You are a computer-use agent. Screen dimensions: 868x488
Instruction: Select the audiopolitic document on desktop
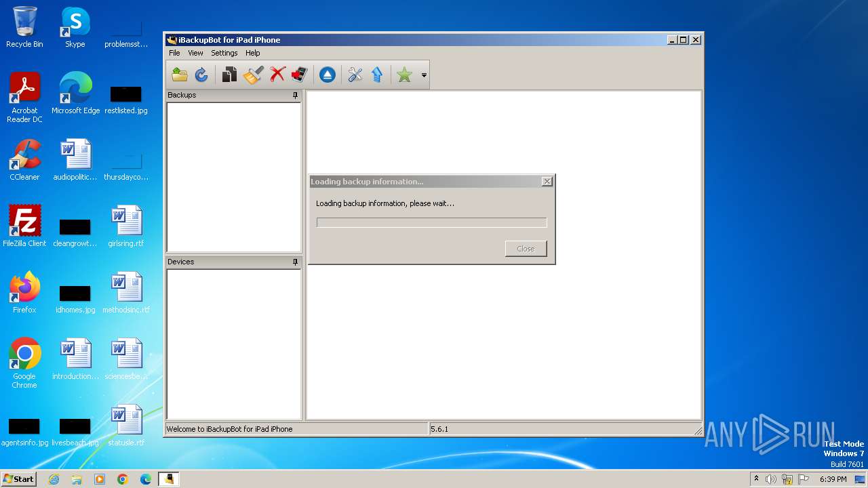75,160
